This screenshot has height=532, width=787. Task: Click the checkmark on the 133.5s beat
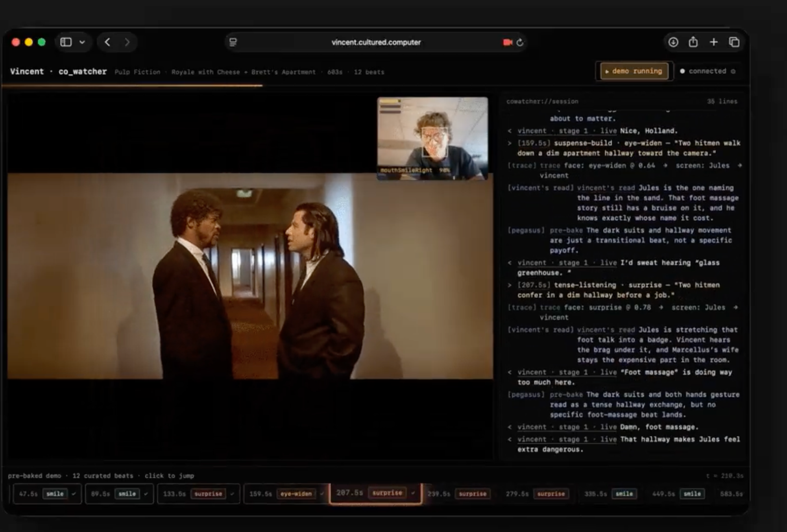click(232, 494)
